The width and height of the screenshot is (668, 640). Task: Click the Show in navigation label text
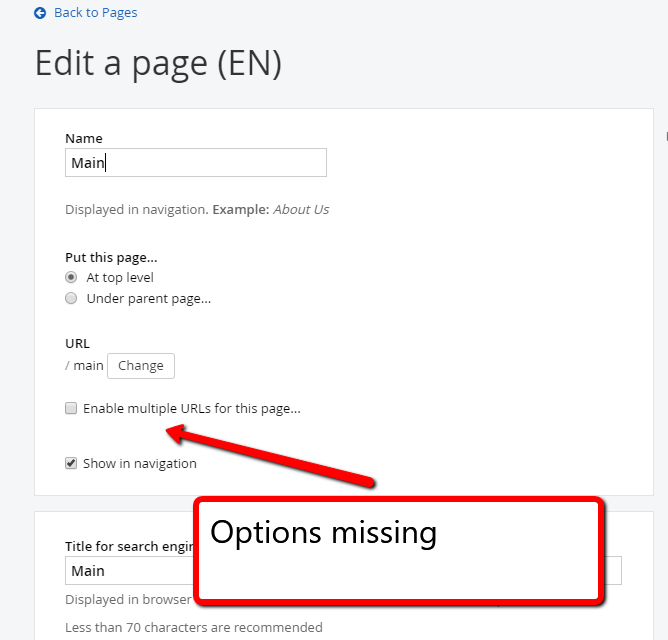(140, 464)
